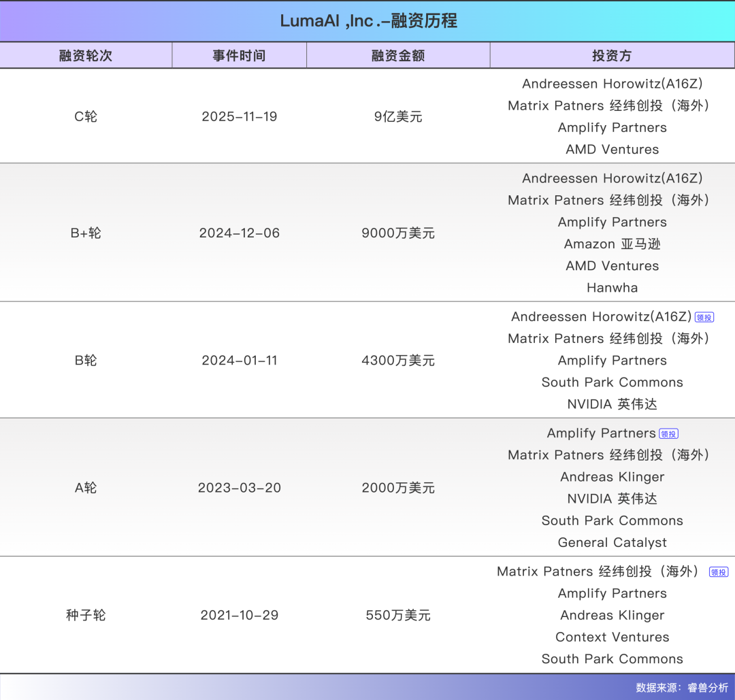This screenshot has width=735, height=700.
Task: Select the amount 4300万美元
Action: click(x=398, y=361)
